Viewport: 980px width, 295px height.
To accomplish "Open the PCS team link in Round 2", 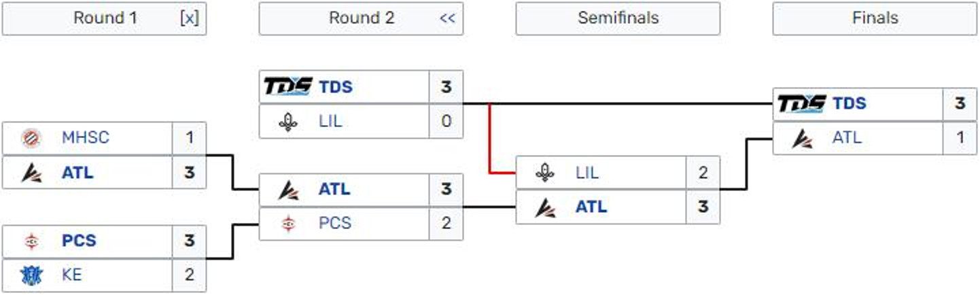I will tap(335, 224).
